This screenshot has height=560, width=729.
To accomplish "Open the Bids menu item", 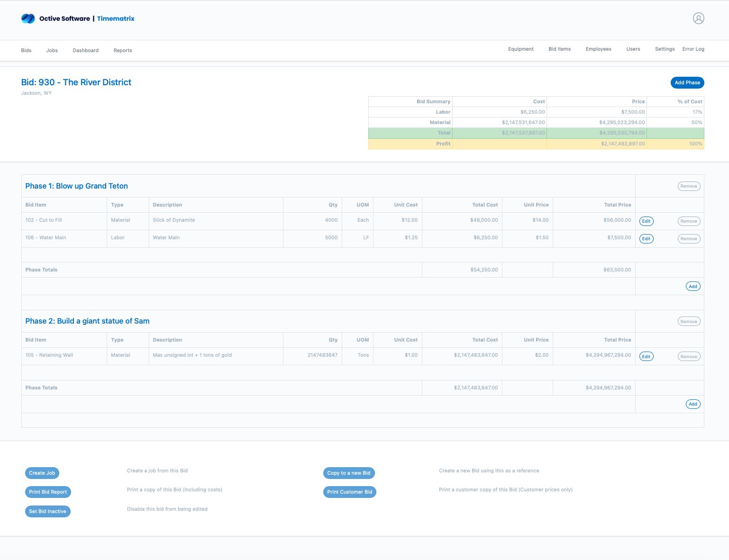I will (26, 50).
